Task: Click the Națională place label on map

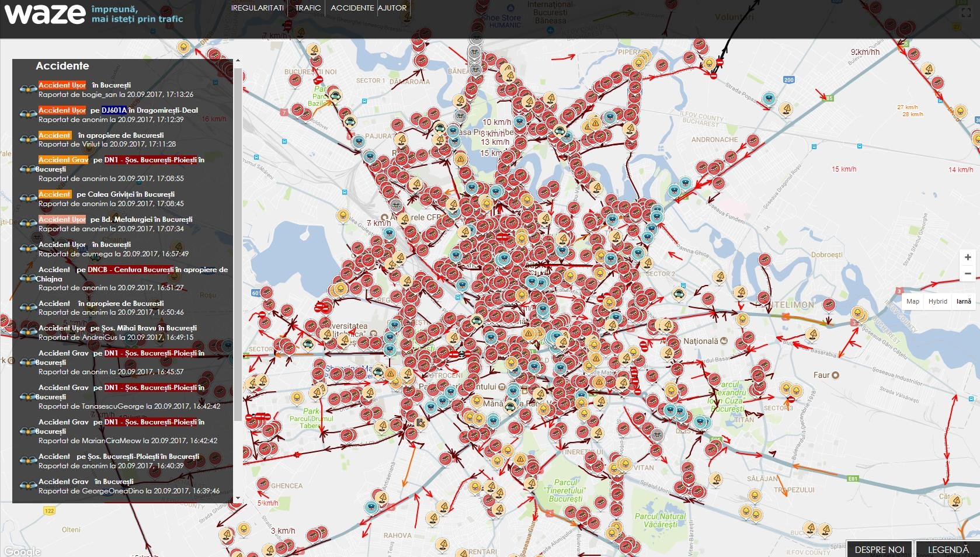Action: click(701, 341)
